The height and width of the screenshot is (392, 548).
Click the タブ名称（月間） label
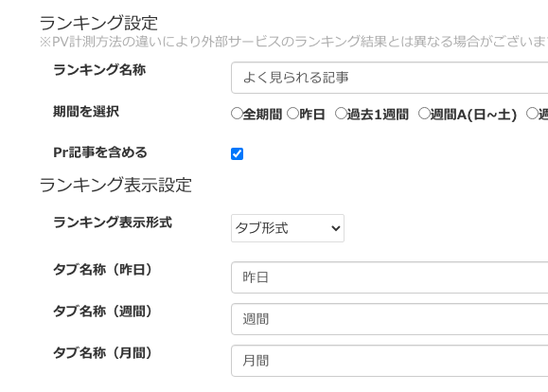(x=103, y=353)
